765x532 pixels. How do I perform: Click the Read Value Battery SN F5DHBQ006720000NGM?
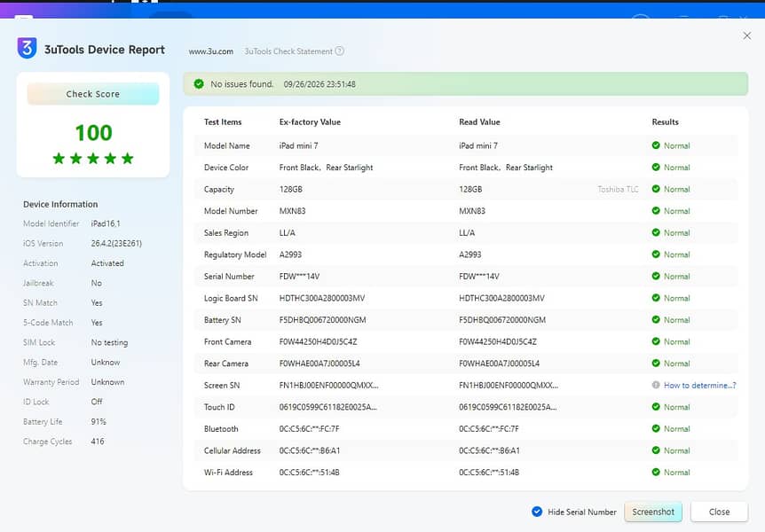(x=502, y=320)
